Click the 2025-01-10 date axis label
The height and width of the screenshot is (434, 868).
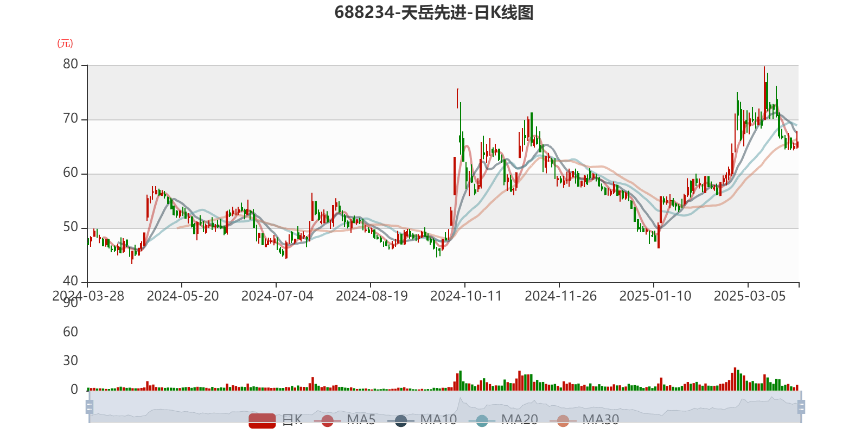click(x=655, y=296)
